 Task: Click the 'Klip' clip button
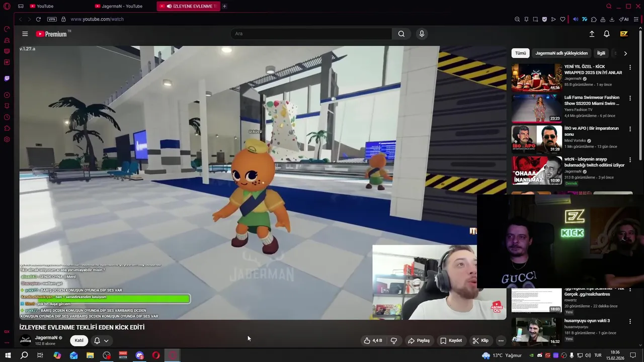[x=480, y=340]
